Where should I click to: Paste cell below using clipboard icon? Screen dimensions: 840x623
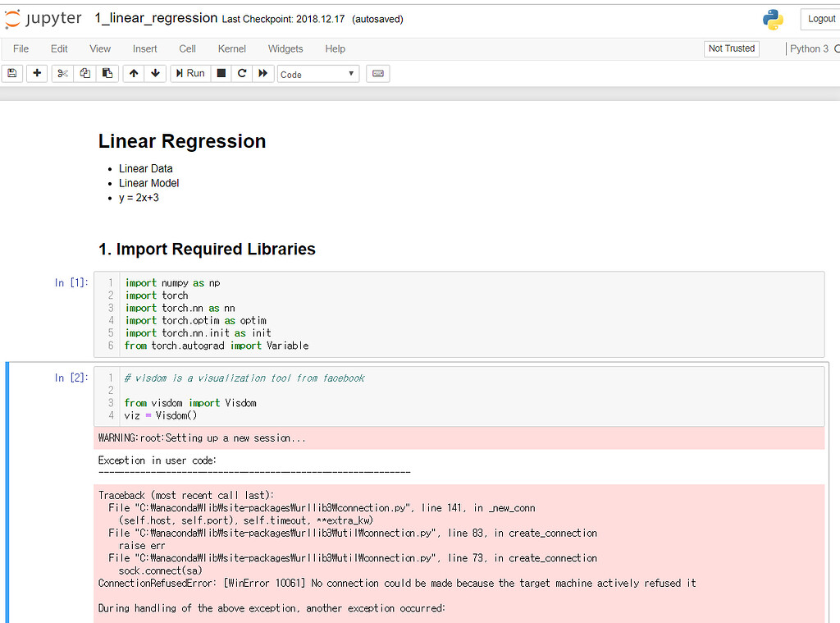[x=107, y=73]
